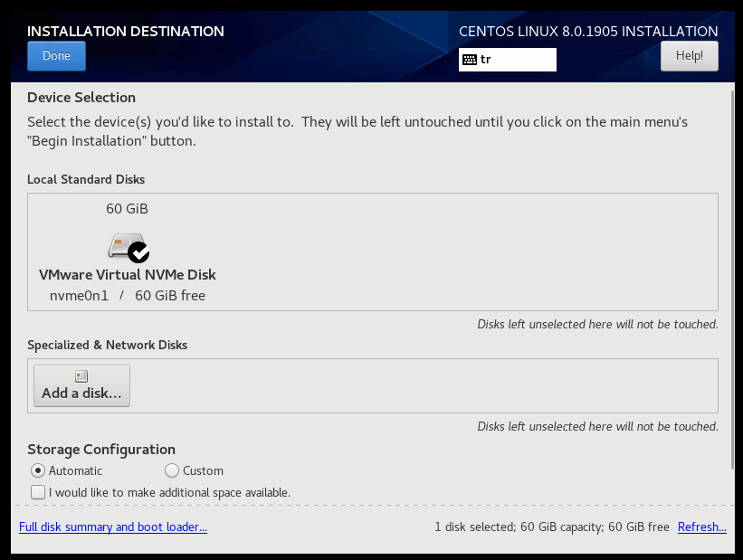Click the Storage Configuration heading

pos(101,449)
